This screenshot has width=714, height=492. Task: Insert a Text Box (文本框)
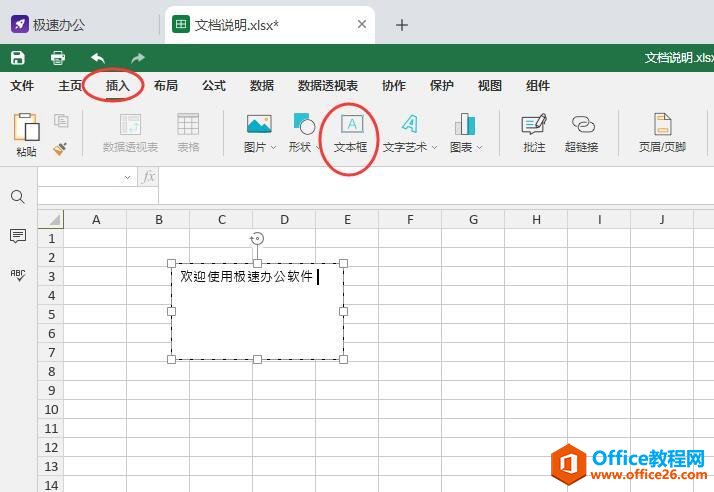pyautogui.click(x=350, y=133)
